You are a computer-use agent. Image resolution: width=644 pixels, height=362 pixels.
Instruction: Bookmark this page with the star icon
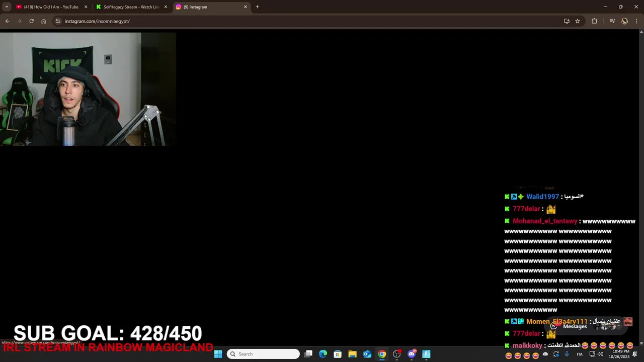click(578, 21)
